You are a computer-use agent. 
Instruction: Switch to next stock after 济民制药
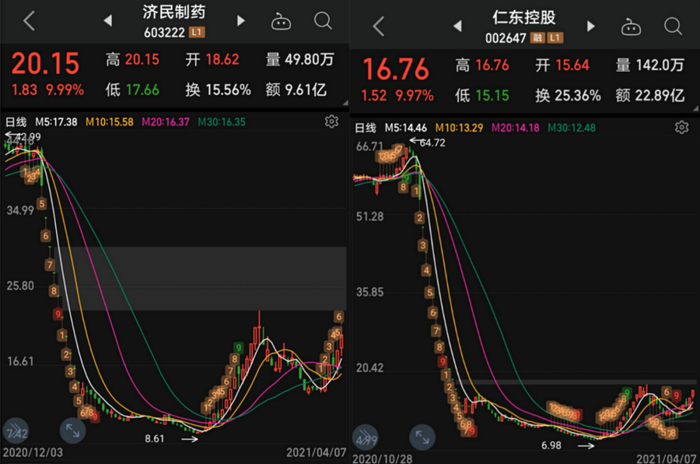coord(241,21)
